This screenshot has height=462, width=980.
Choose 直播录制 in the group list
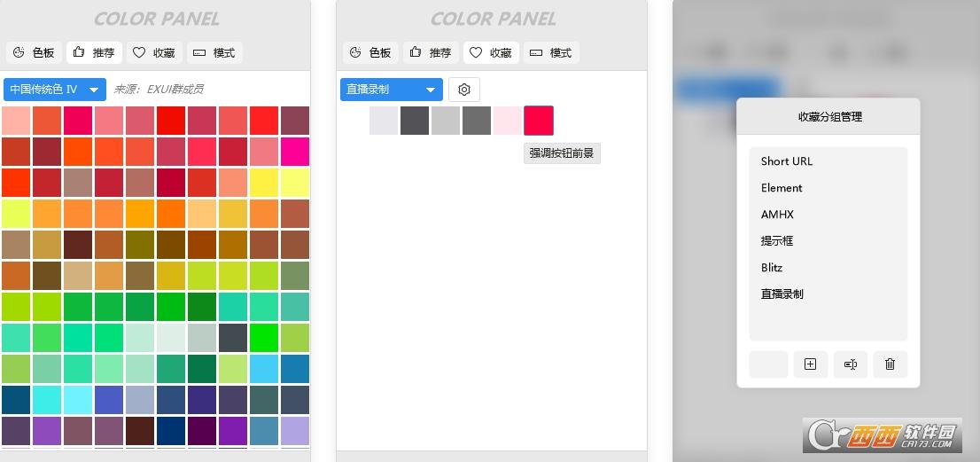coord(828,294)
